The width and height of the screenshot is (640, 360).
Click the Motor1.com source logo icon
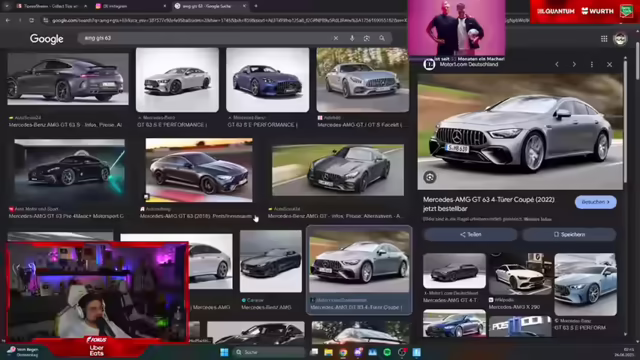pos(429,64)
